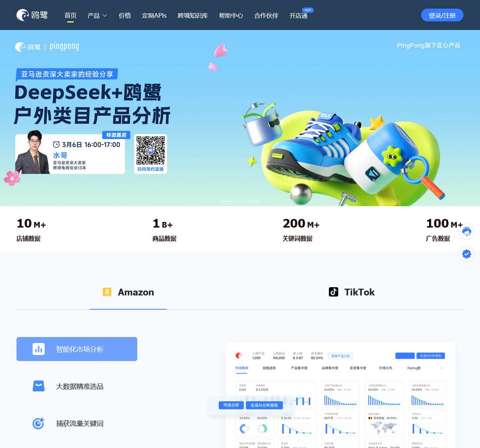The image size is (480, 448).
Task: Click the 榜单产品分析 button in the preview
Action: (341, 356)
